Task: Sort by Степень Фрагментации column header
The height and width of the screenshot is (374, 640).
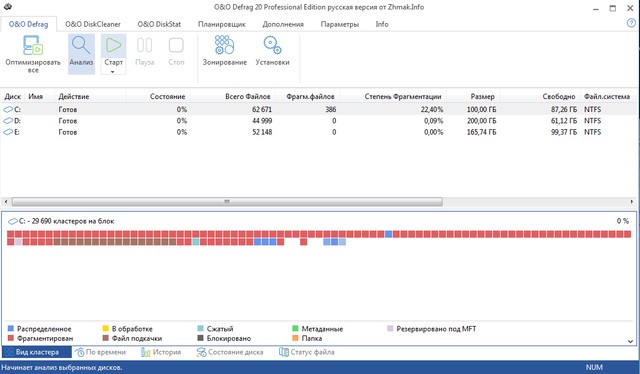Action: (x=402, y=97)
